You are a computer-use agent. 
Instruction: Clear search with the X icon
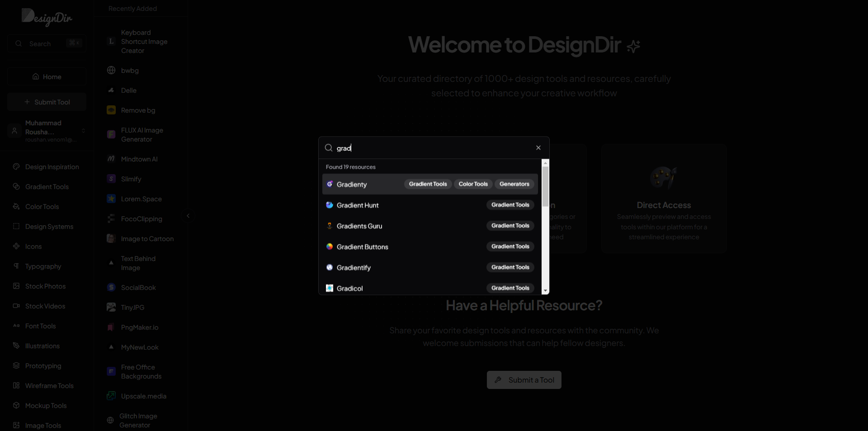(x=538, y=148)
